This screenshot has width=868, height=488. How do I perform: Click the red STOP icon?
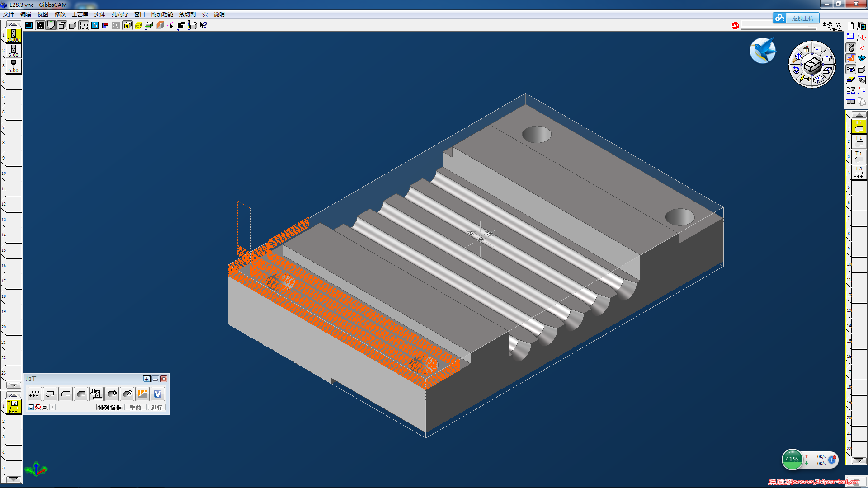pos(735,26)
